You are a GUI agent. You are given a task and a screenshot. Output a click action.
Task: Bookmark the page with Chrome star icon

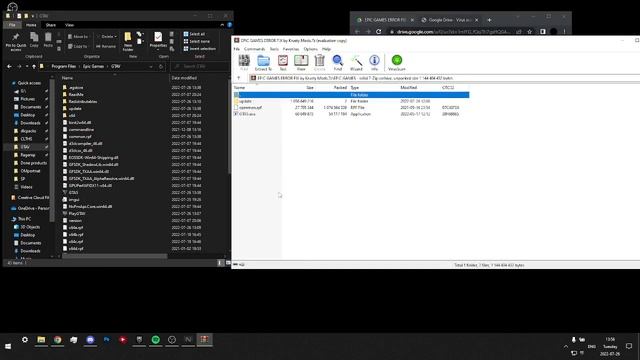[529, 31]
